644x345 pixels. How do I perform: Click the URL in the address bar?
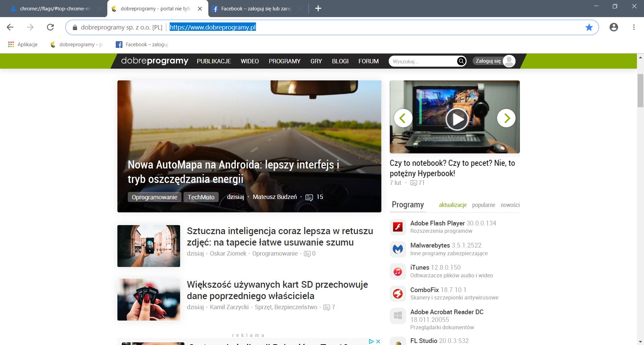[213, 27]
